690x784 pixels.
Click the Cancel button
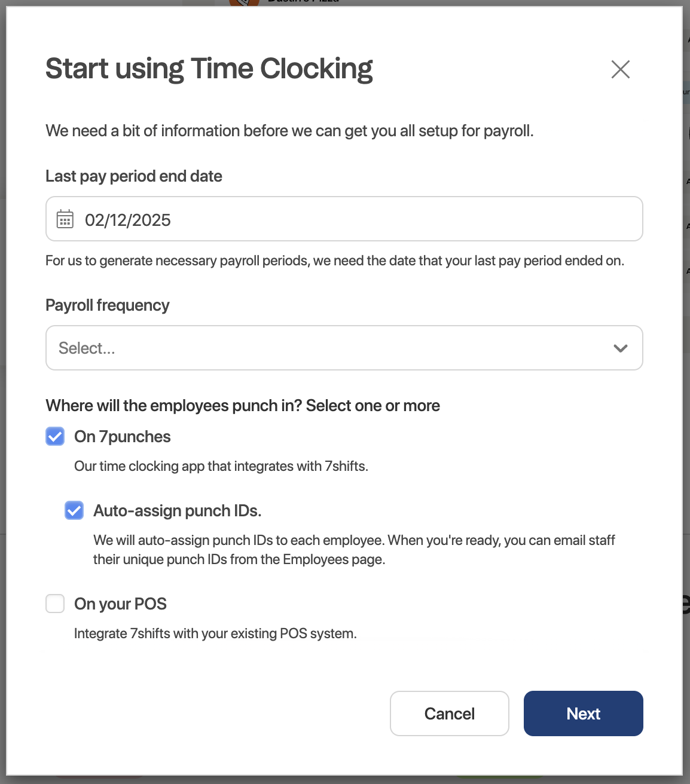tap(450, 713)
